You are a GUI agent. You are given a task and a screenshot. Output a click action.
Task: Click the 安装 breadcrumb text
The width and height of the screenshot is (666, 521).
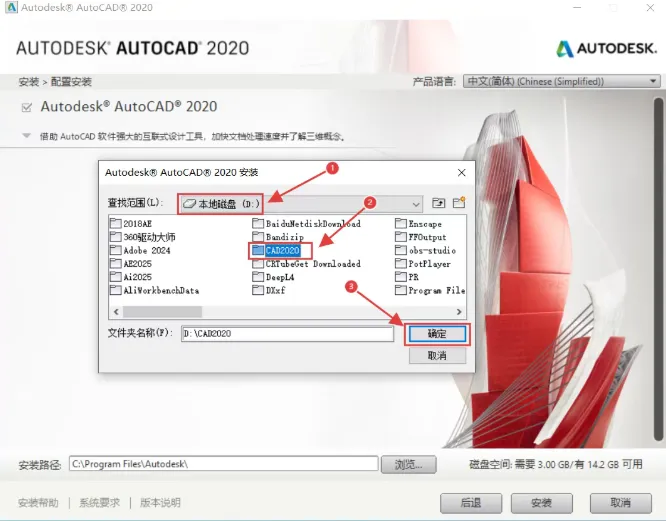click(x=29, y=82)
